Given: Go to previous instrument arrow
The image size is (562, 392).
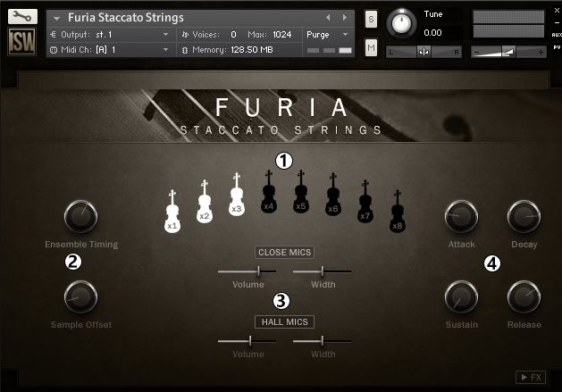Looking at the screenshot, I should (328, 17).
